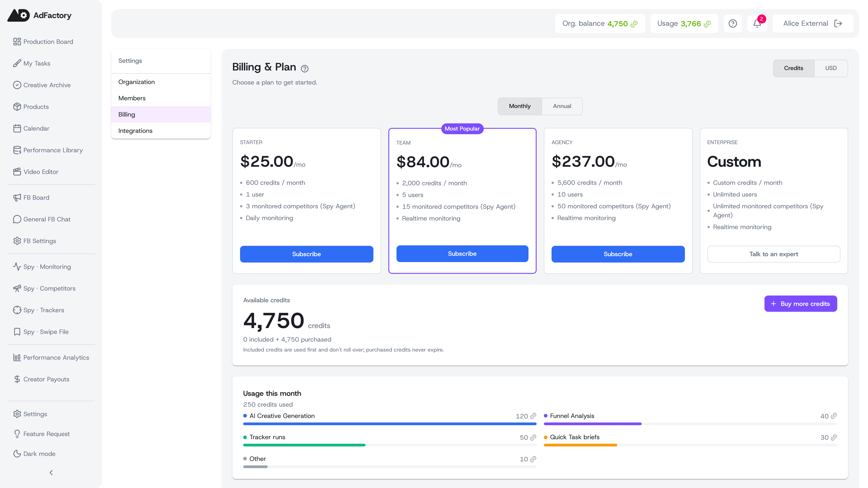The width and height of the screenshot is (868, 488).
Task: Open the Video Editor clapperboard icon
Action: coord(17,172)
